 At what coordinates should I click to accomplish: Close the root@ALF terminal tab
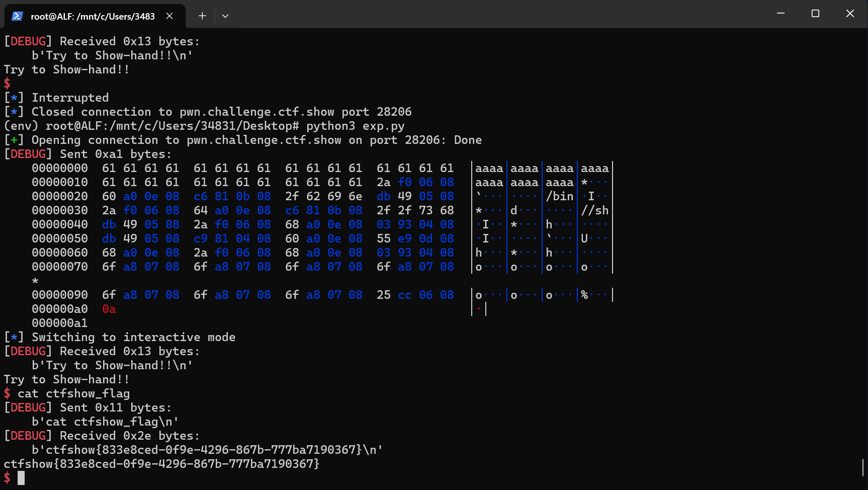click(169, 16)
